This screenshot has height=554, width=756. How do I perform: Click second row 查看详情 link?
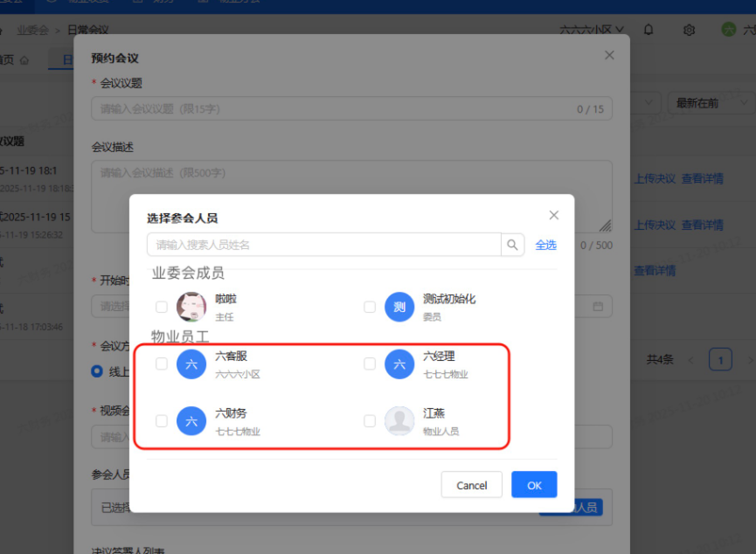(703, 225)
